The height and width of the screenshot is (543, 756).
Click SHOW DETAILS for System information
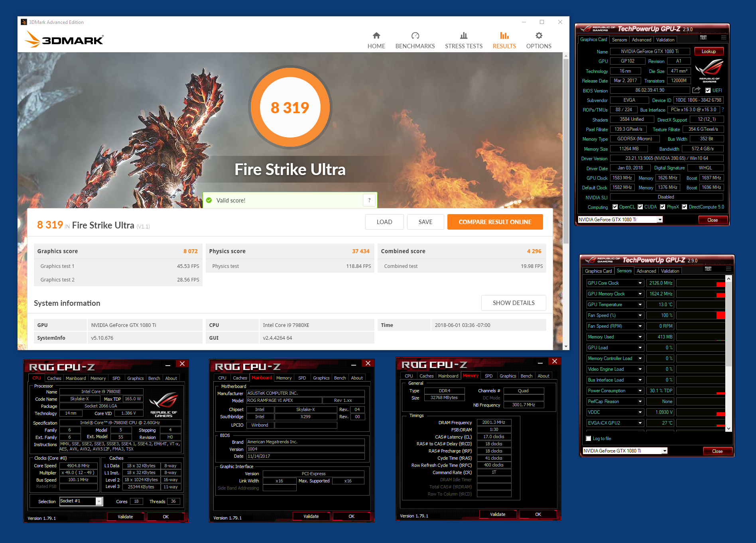514,303
